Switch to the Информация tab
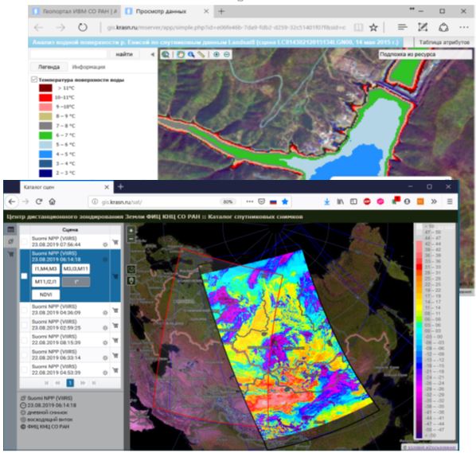Image resolution: width=476 pixels, height=453 pixels. point(88,67)
